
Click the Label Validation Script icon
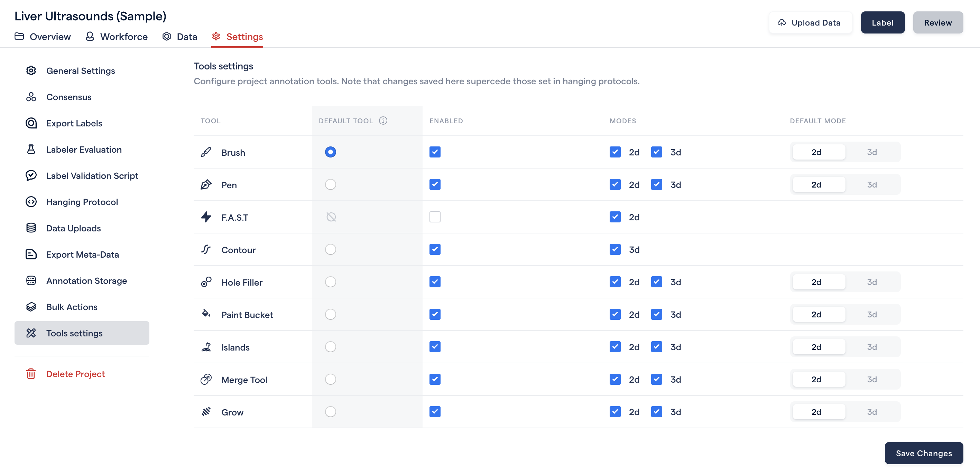click(31, 175)
